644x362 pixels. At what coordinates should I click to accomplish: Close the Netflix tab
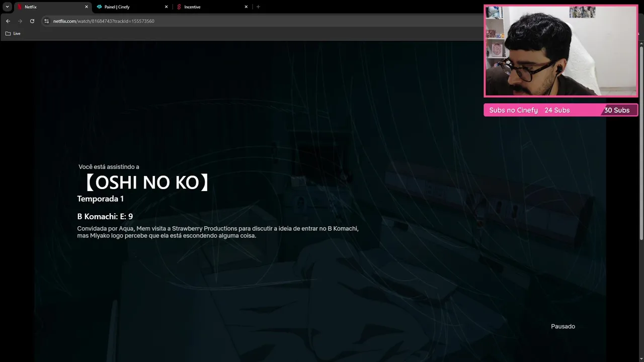click(86, 7)
